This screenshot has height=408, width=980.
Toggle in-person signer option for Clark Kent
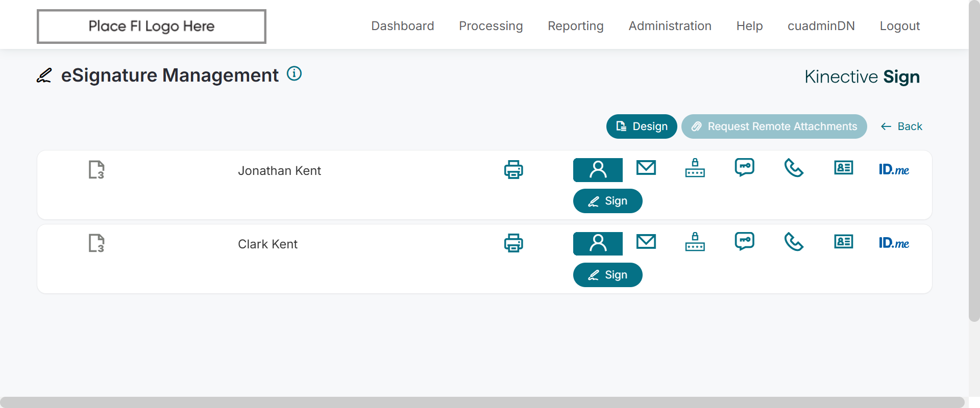(x=598, y=243)
